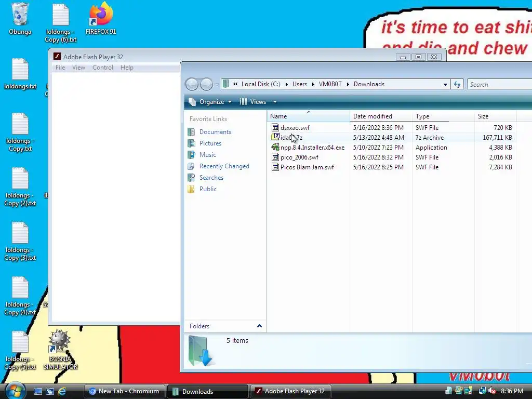Select the pico_2006.swf file name
The height and width of the screenshot is (399, 532).
click(x=299, y=157)
